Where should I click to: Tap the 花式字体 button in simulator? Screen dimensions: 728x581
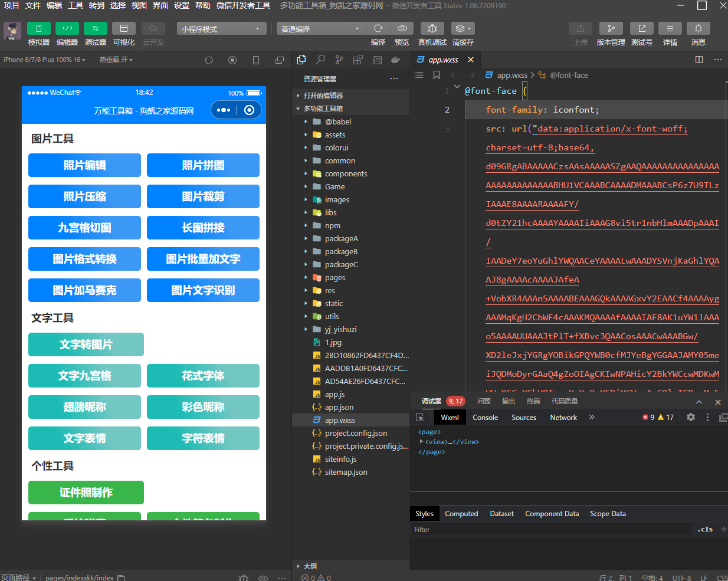203,376
